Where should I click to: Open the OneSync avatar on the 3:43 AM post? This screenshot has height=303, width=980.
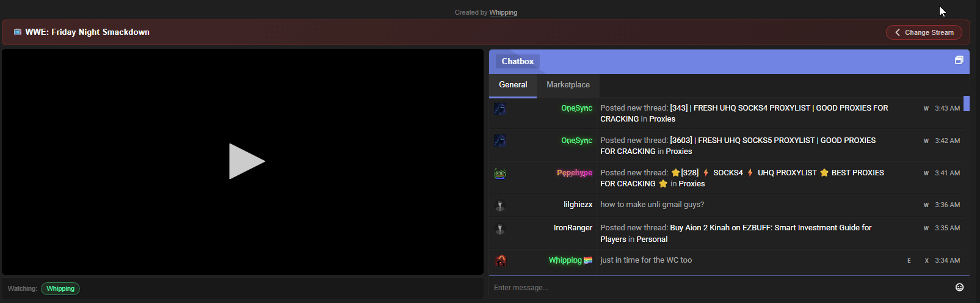[x=500, y=109]
